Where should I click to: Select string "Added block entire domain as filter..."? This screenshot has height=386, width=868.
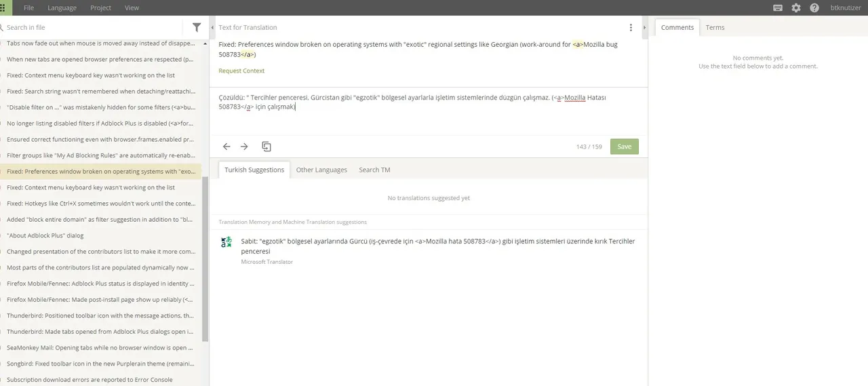[x=101, y=220]
